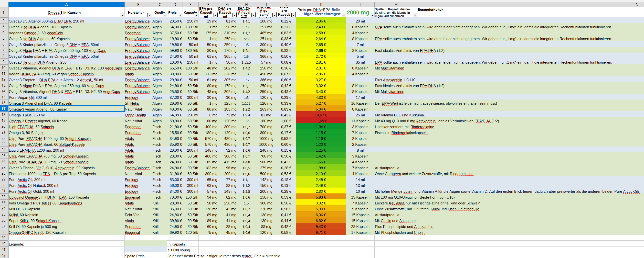Select cell 'Veganes Omega-3, 60 VegaGels'
This screenshot has height=258, width=644.
tap(36, 33)
